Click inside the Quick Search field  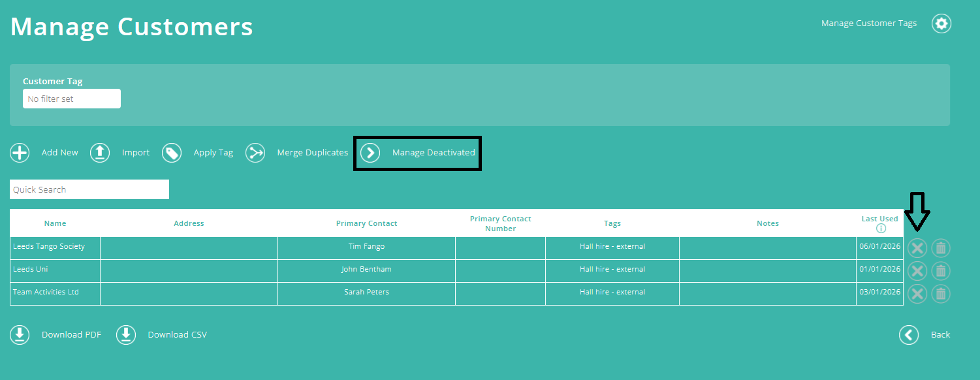(89, 189)
